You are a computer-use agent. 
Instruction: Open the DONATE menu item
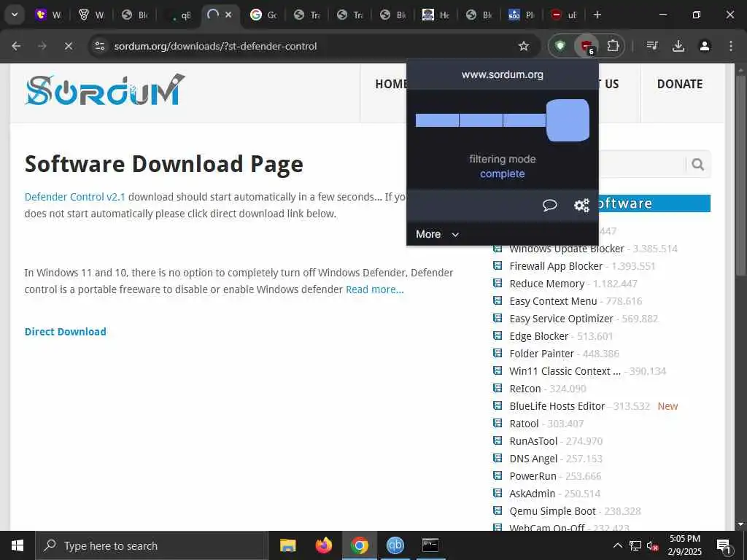(x=680, y=85)
